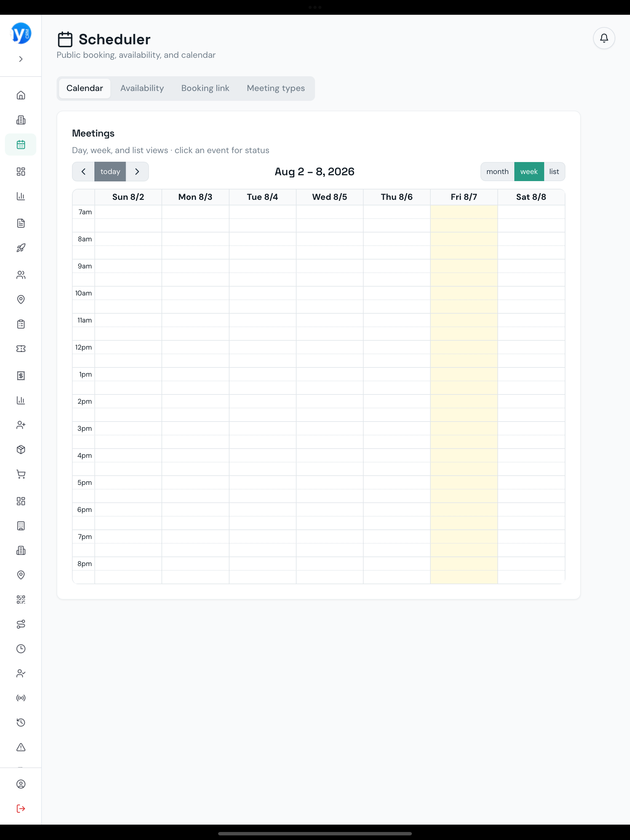Select the 9am slot on Mon 8/3
The image size is (630, 840).
click(195, 266)
